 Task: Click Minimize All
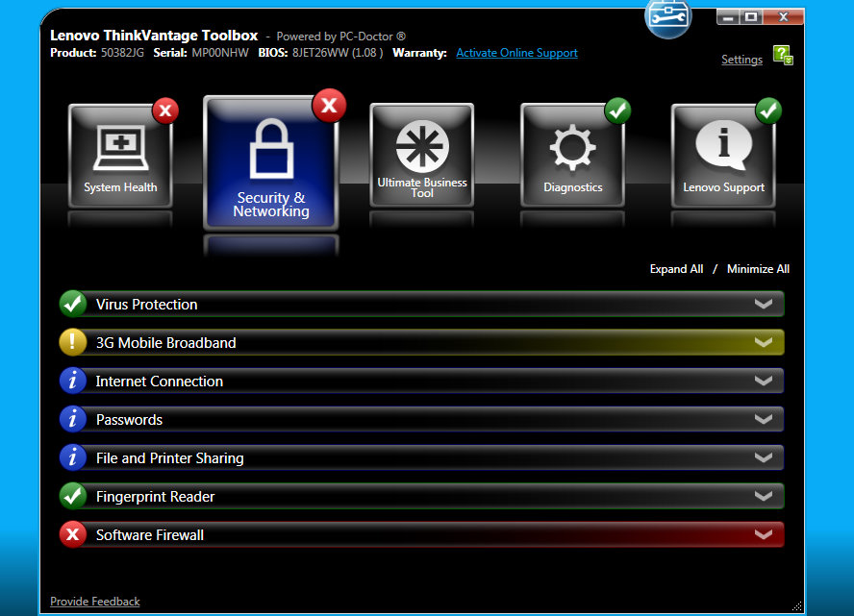click(x=758, y=269)
